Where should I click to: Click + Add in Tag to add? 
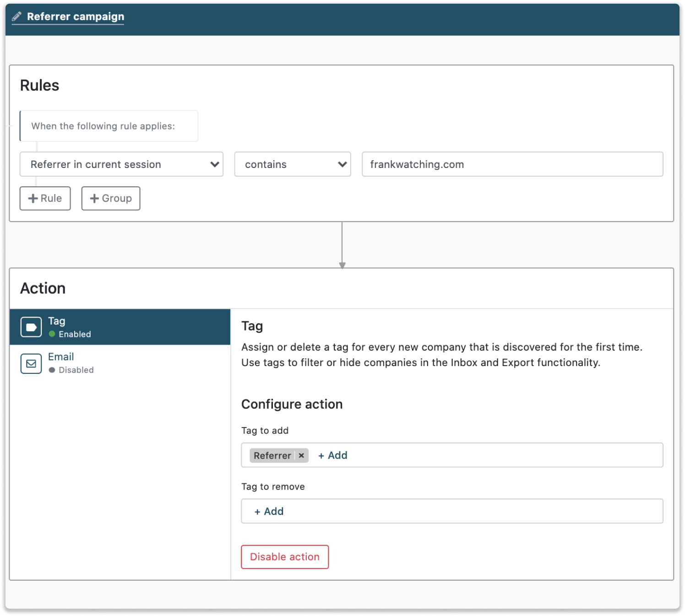333,455
